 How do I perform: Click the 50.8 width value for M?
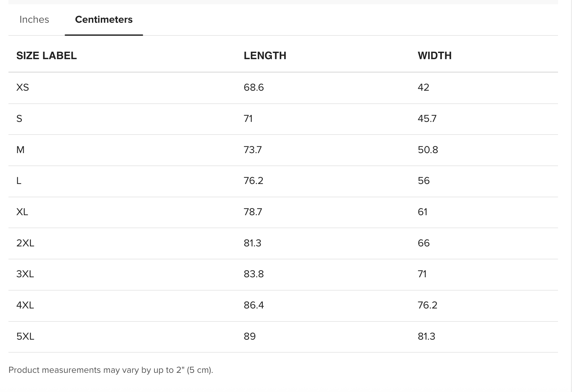(428, 150)
